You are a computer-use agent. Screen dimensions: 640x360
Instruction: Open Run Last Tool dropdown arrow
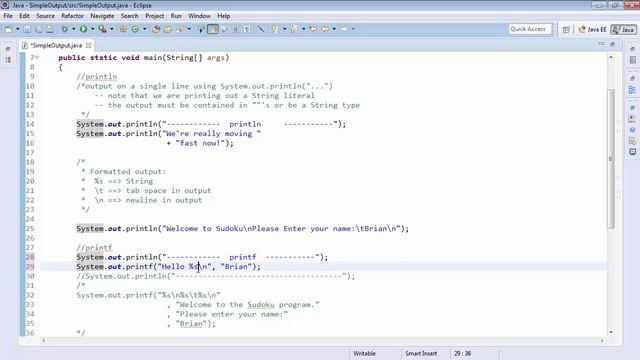[x=111, y=29]
